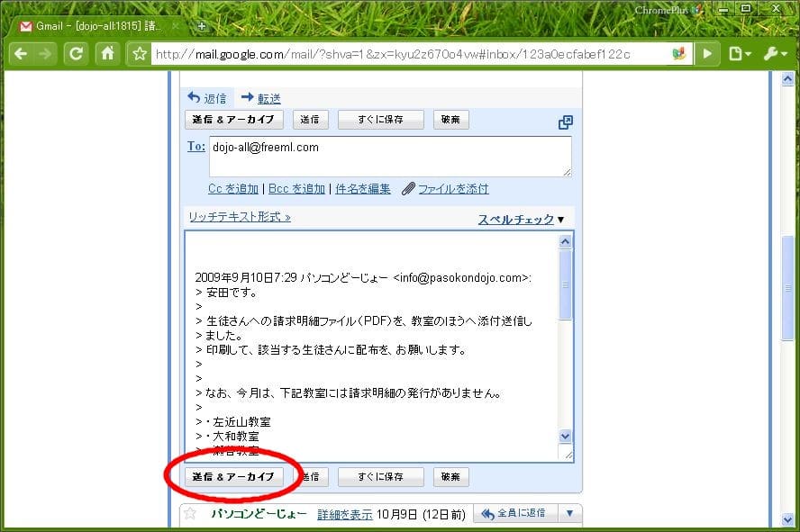Screen dimensions: 800x532
Task: Click the browser back arrow button
Action: point(21,54)
